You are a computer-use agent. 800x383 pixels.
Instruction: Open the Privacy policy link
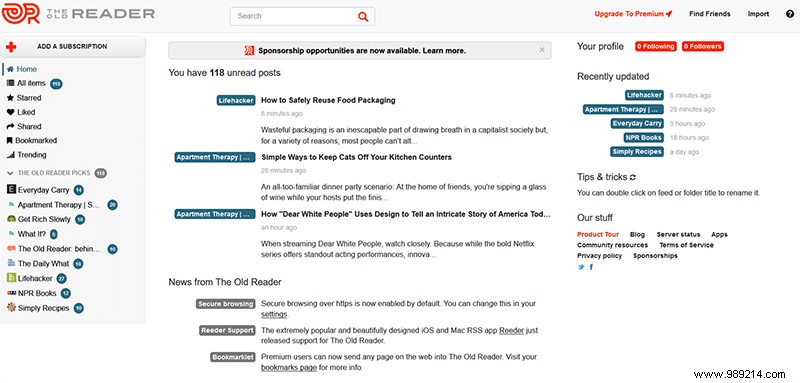(599, 256)
